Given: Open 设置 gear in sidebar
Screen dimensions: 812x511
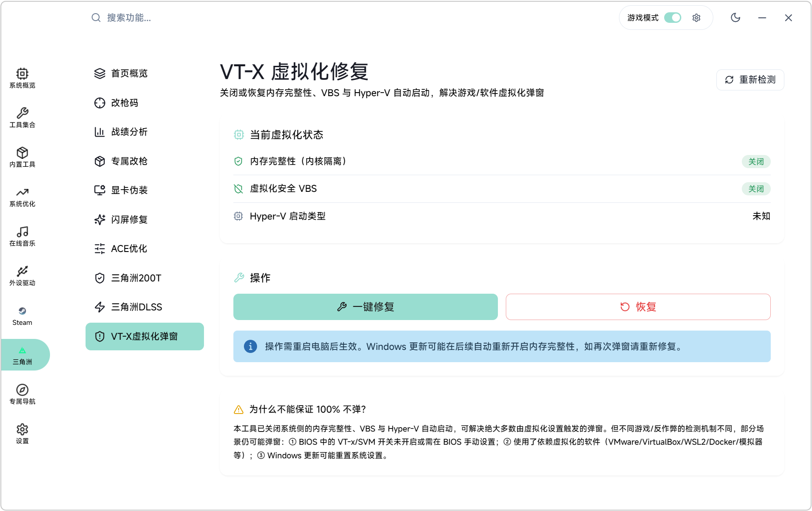Looking at the screenshot, I should (22, 429).
